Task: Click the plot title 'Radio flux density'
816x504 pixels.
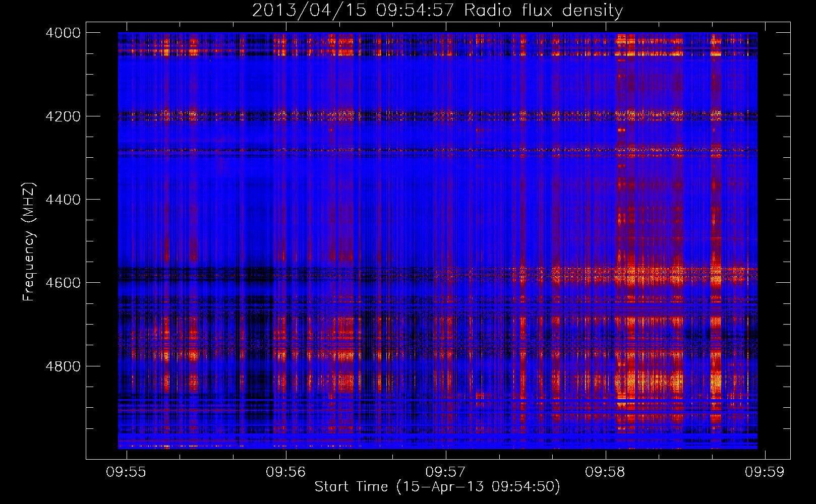Action: [x=437, y=10]
